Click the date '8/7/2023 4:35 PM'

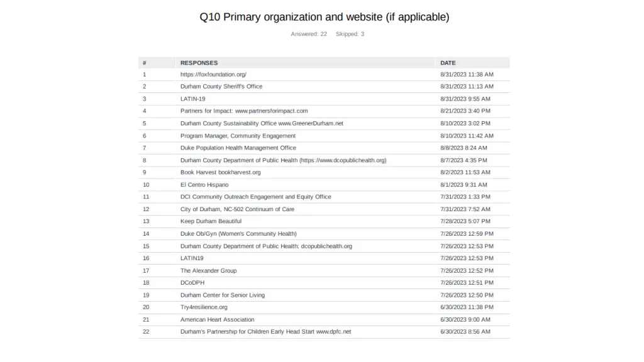(464, 160)
